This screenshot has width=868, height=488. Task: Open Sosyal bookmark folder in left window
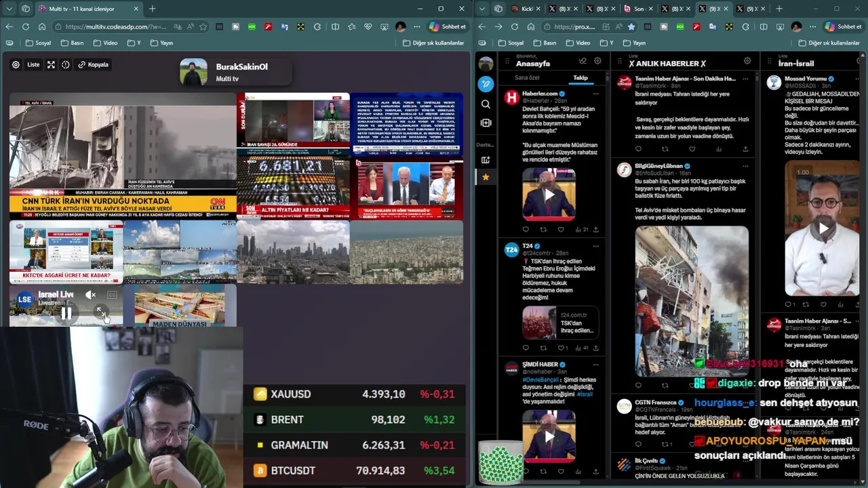[39, 43]
